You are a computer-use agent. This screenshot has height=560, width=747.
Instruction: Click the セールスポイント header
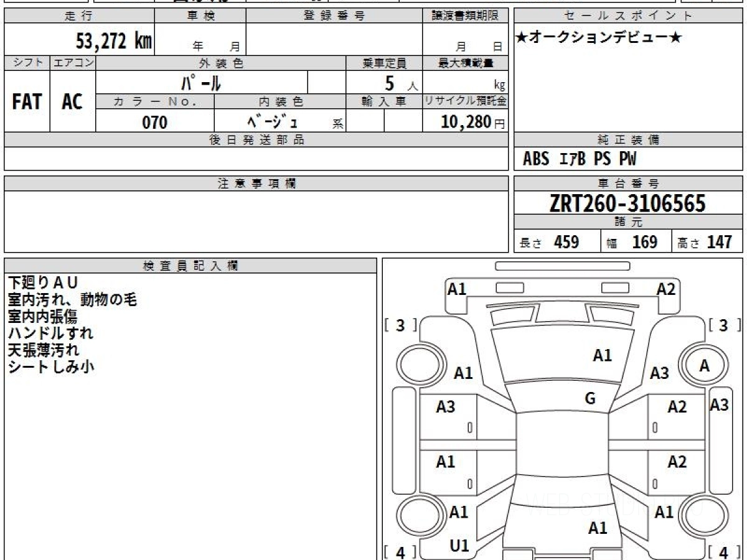(x=629, y=16)
